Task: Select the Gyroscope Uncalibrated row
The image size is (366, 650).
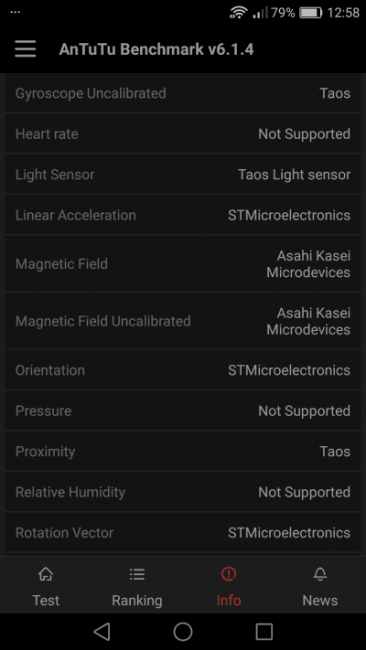Action: (183, 93)
